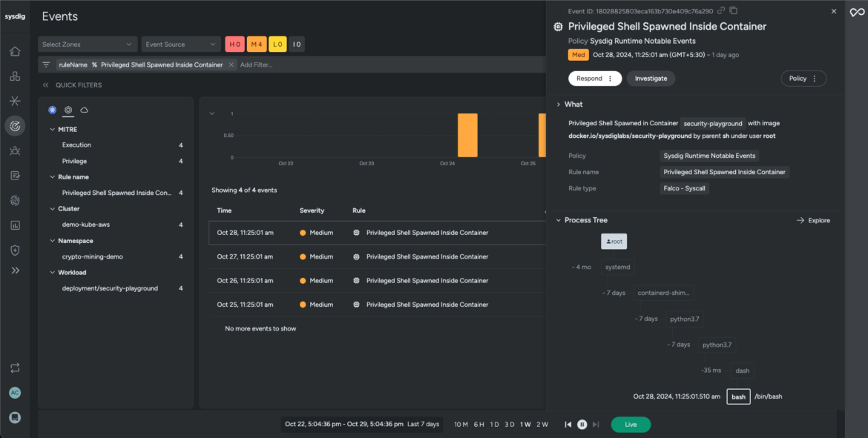Select the hexagon host quick filter tab
Image resolution: width=868 pixels, height=438 pixels.
coord(68,110)
